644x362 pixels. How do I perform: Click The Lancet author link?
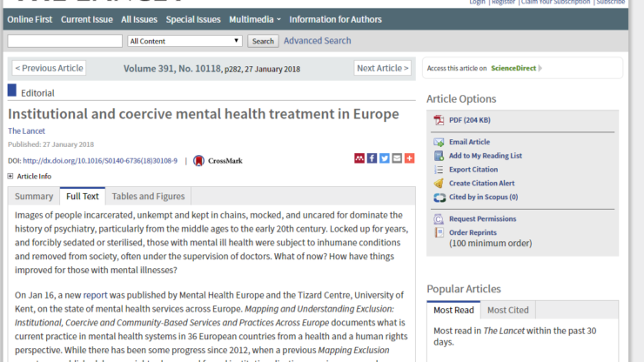pos(26,131)
